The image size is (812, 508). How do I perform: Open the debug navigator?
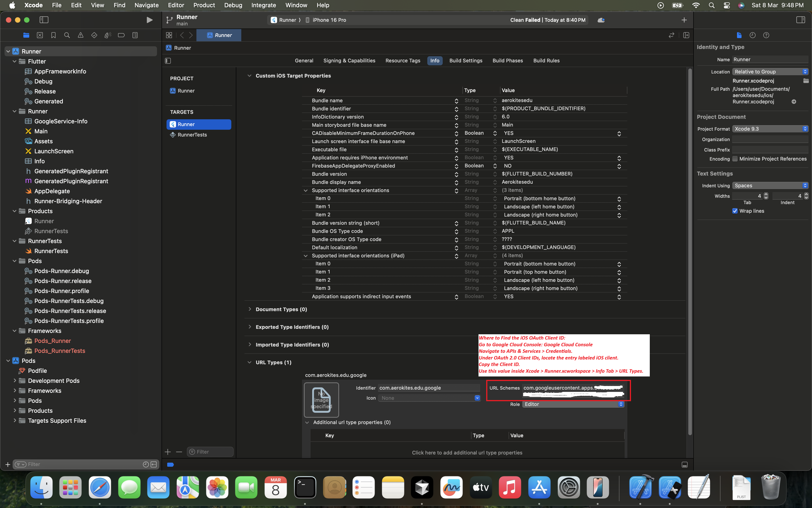coord(108,35)
